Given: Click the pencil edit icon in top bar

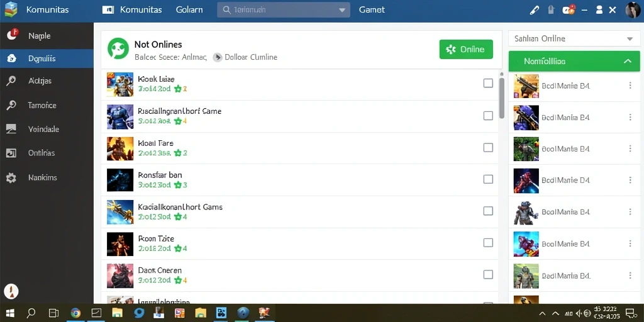Looking at the screenshot, I should click(x=534, y=10).
